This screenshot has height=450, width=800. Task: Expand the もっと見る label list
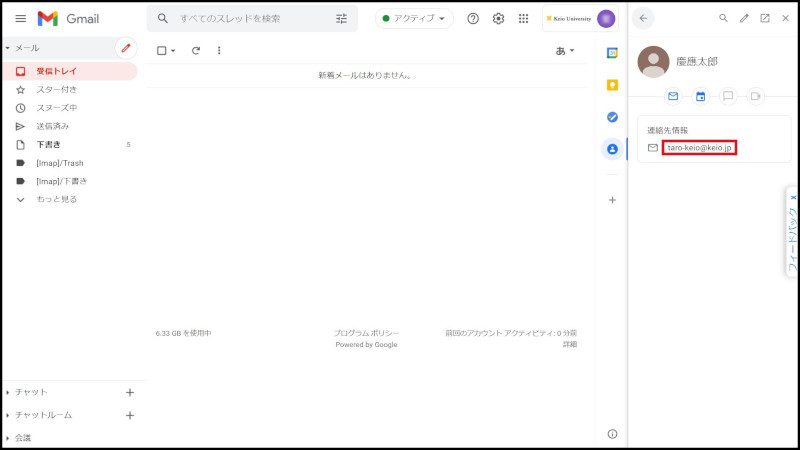tap(57, 199)
